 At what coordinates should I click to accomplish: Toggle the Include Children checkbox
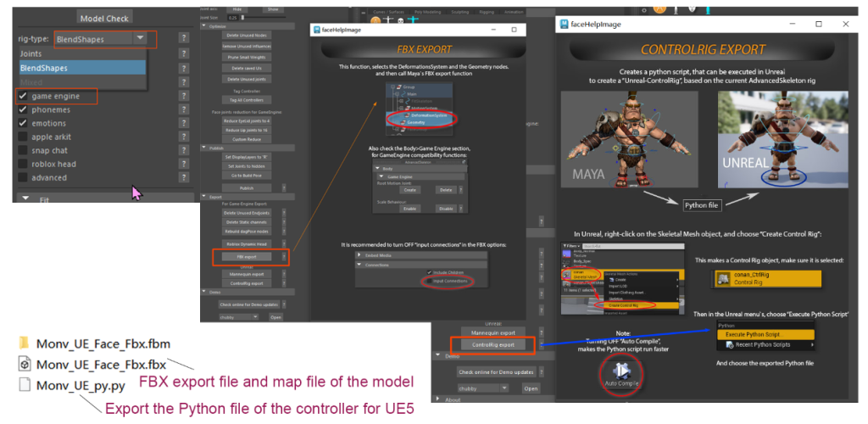point(430,272)
